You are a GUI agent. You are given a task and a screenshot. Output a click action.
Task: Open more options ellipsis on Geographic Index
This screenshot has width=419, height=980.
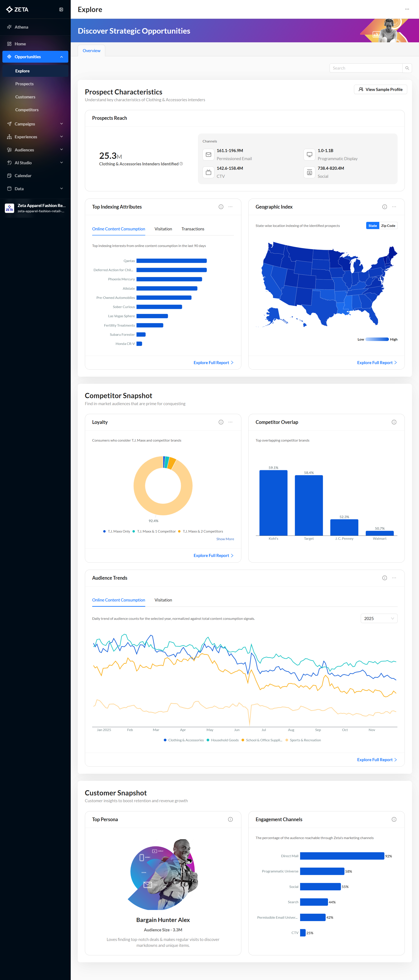tap(394, 207)
